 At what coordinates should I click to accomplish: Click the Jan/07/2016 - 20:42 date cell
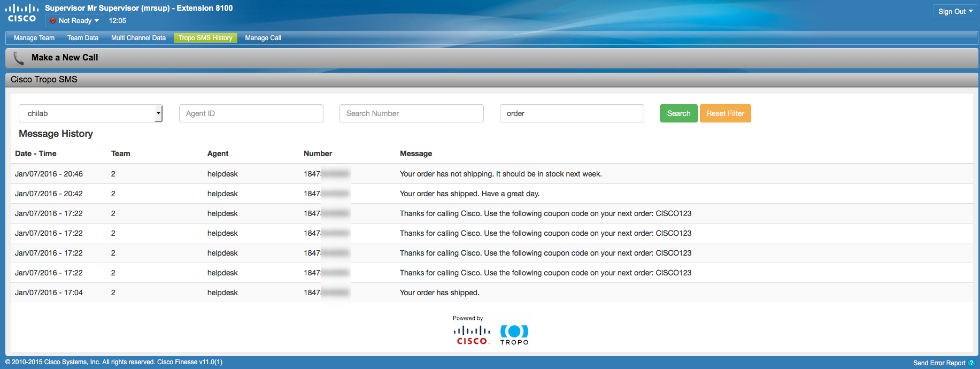[x=49, y=194]
